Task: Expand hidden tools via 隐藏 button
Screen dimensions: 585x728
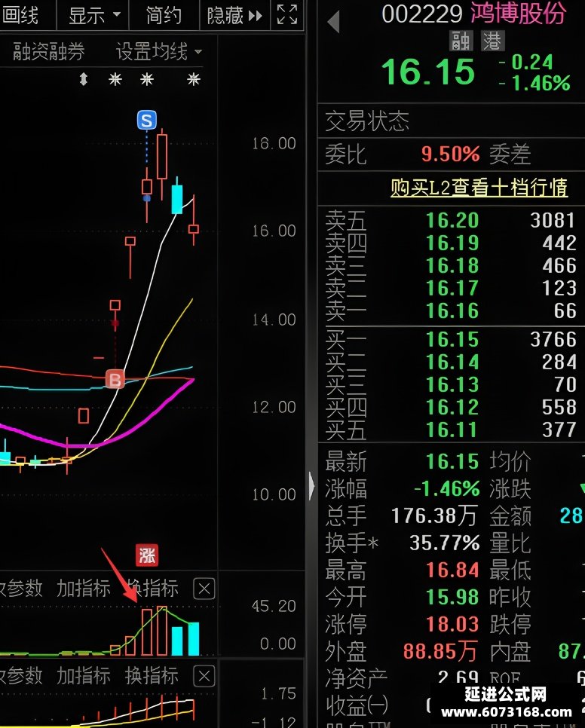Action: [x=234, y=15]
